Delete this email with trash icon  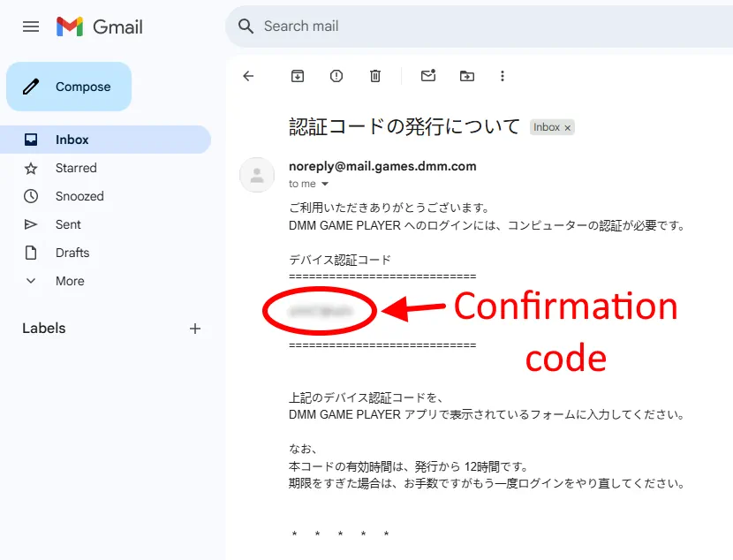pyautogui.click(x=375, y=76)
